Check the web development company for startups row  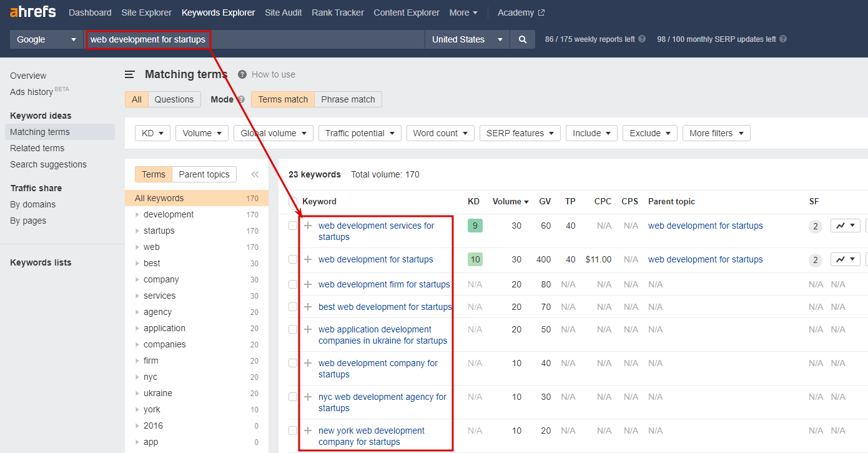coord(293,363)
